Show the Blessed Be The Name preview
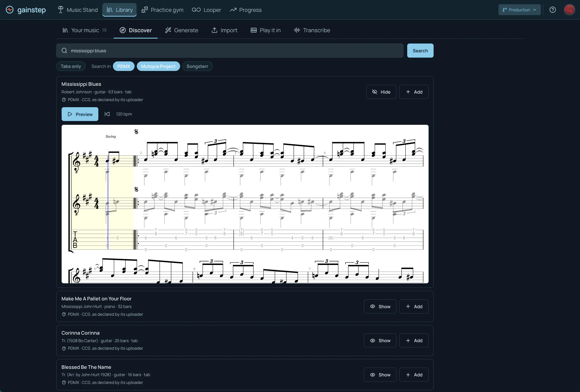580x392 pixels. point(380,375)
